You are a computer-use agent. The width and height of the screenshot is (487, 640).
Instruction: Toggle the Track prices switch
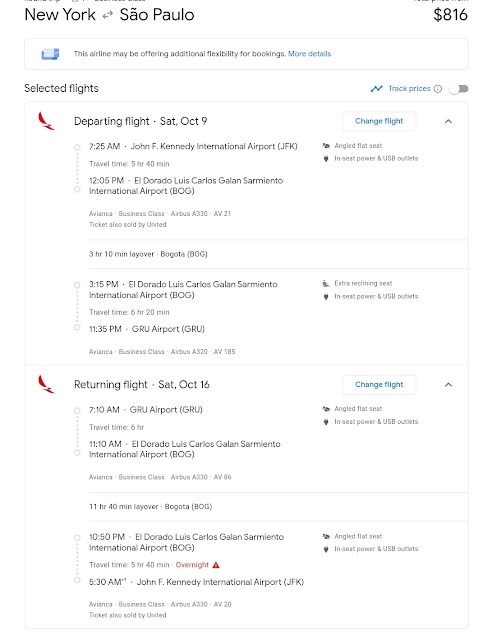pos(458,89)
